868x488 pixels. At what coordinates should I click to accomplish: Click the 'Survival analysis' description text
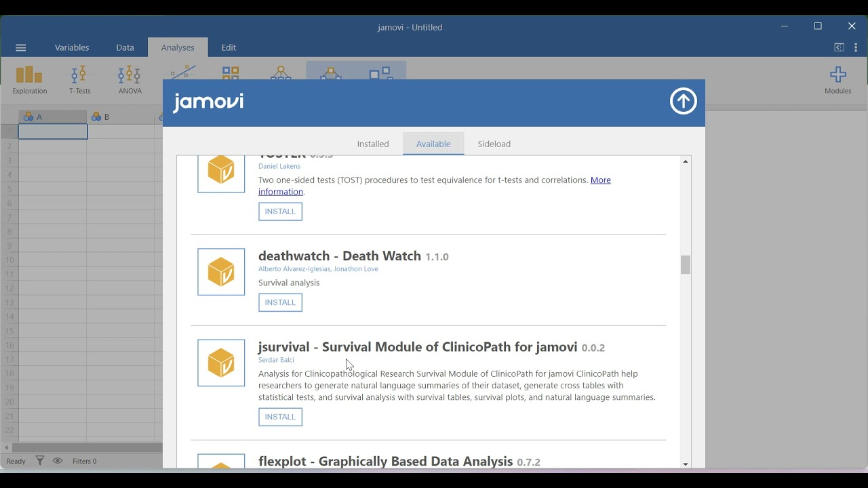tap(289, 283)
